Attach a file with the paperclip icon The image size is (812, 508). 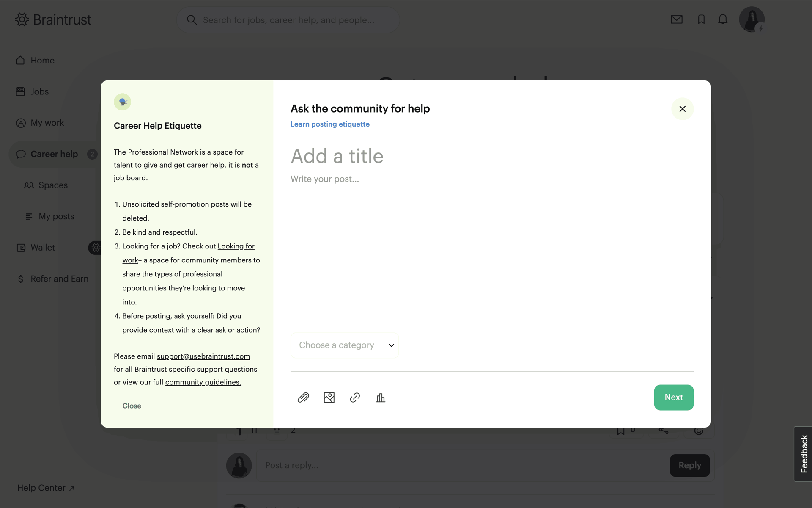303,398
